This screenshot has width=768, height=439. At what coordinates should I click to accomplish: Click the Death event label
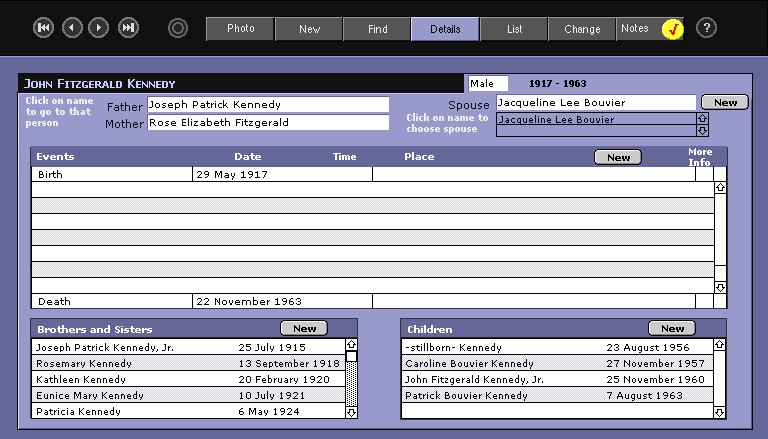tap(54, 302)
